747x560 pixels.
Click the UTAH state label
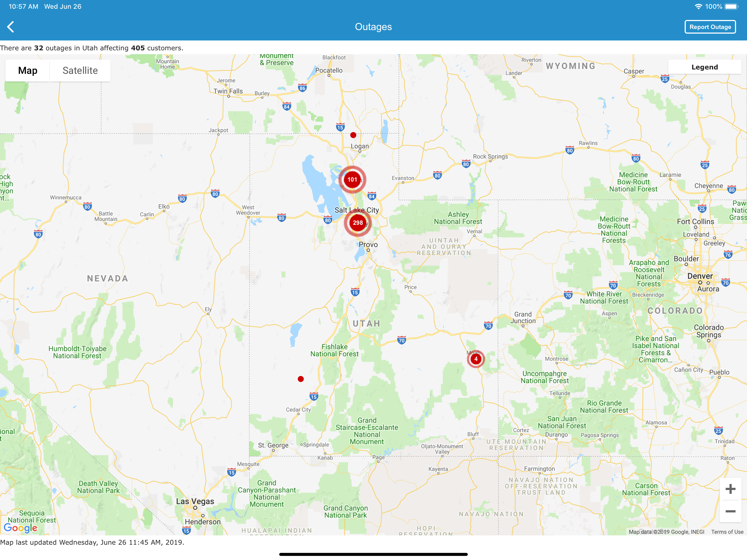point(366,323)
